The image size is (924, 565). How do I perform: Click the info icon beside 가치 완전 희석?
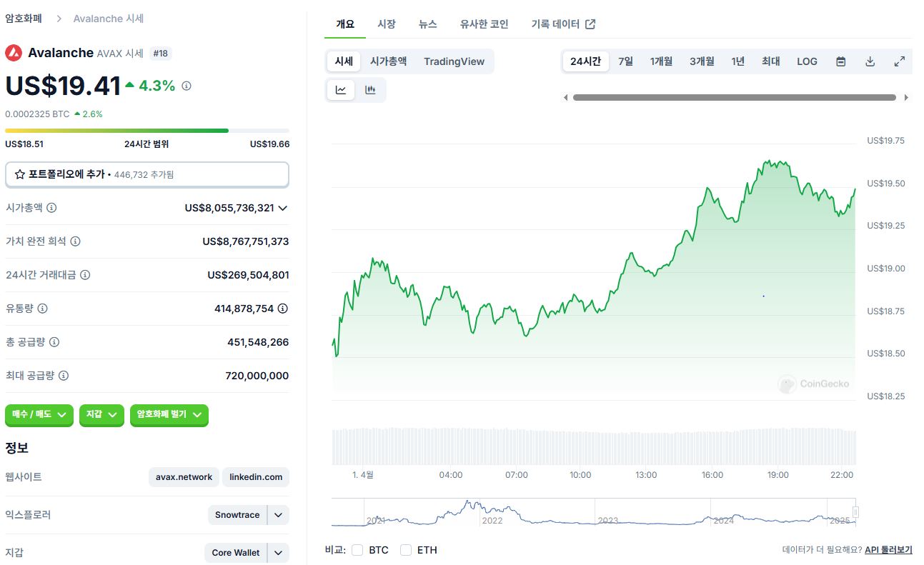(x=76, y=241)
